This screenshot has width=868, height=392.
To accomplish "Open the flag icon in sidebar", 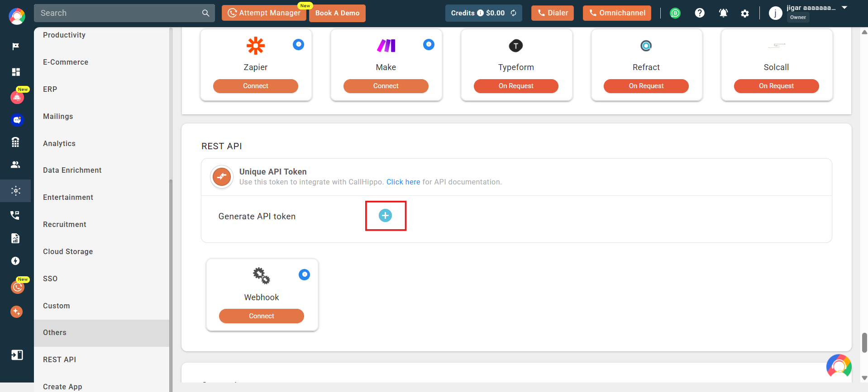I will pyautogui.click(x=16, y=46).
